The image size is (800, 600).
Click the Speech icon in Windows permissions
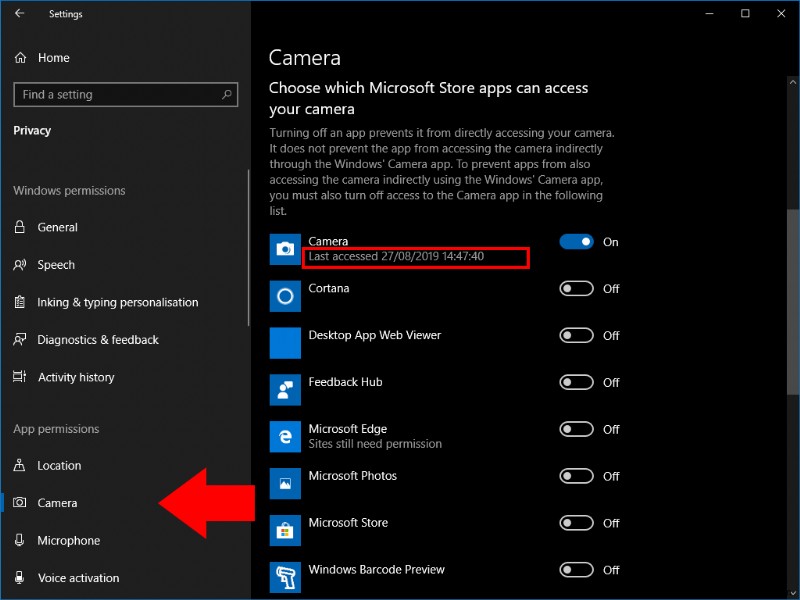click(x=21, y=264)
